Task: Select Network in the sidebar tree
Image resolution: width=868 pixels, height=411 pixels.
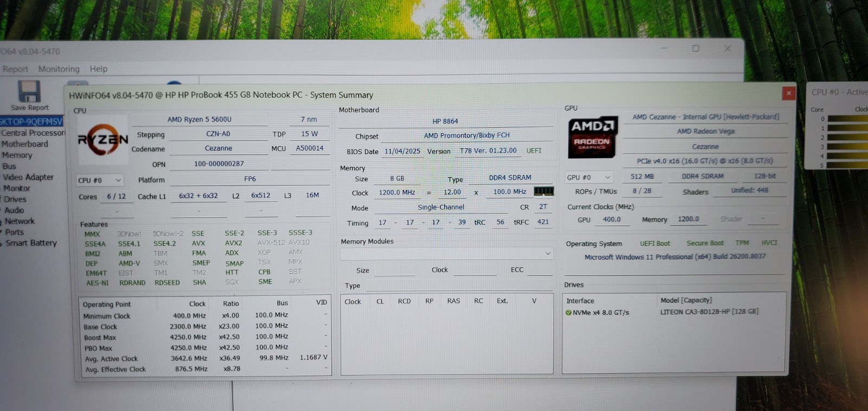Action: coord(20,221)
